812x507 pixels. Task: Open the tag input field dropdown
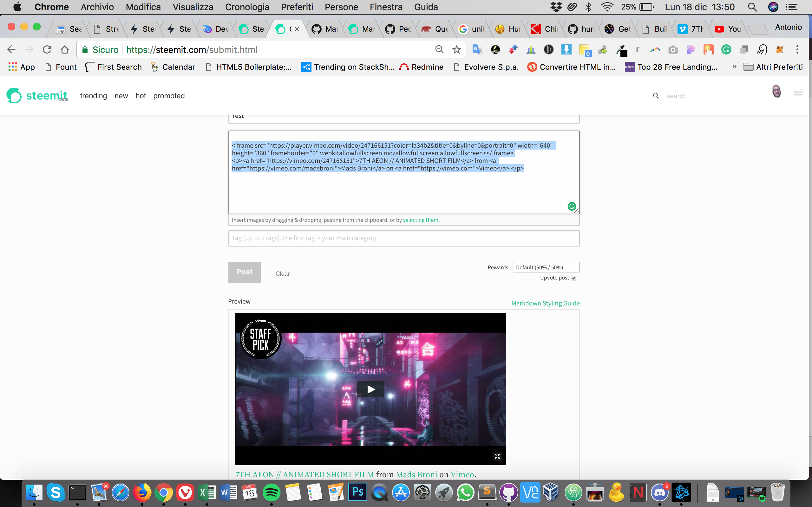coord(404,238)
